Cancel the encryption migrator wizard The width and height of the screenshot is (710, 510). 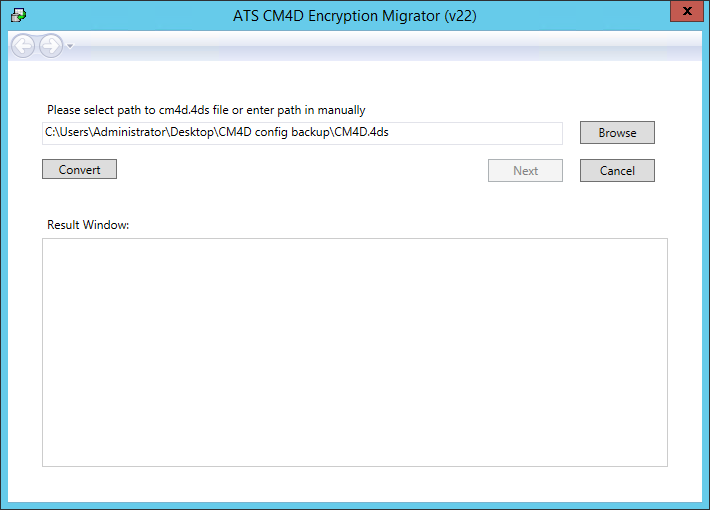click(x=617, y=171)
